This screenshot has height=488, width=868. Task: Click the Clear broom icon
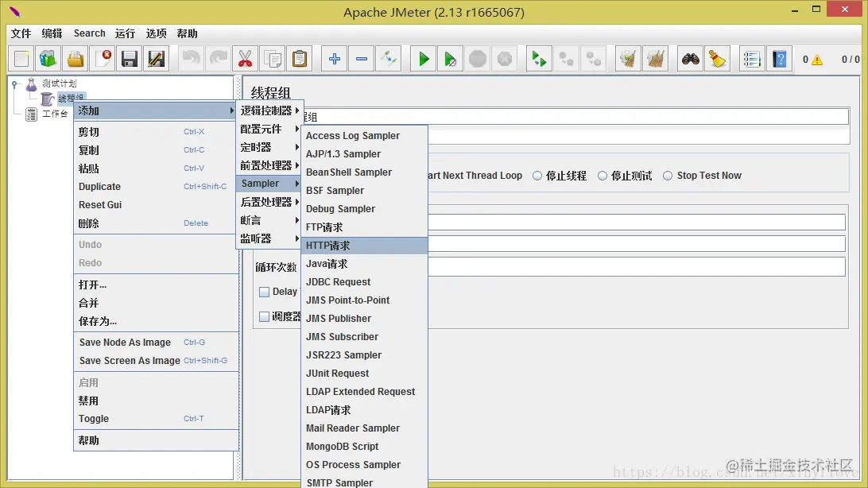coord(628,59)
